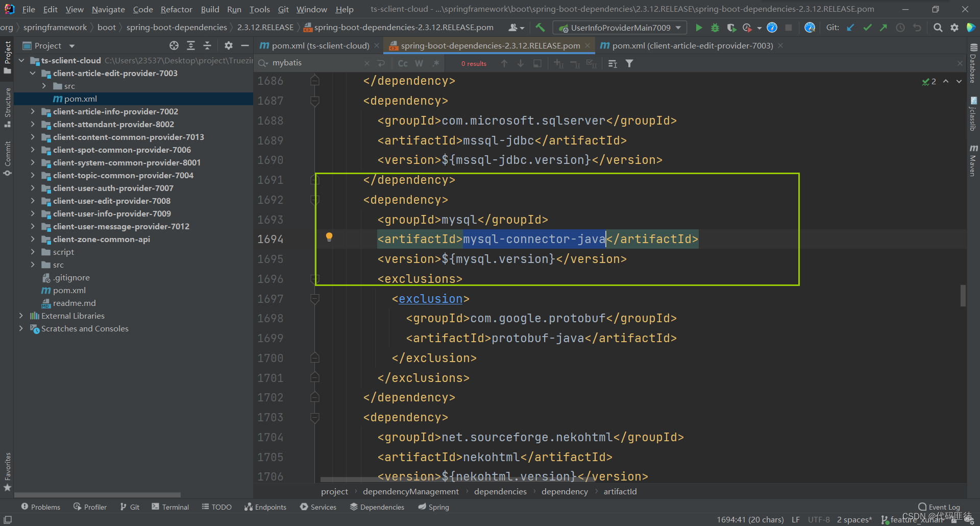Image resolution: width=980 pixels, height=526 pixels.
Task: Click the bulb intention icon on line 1694
Action: pos(329,236)
